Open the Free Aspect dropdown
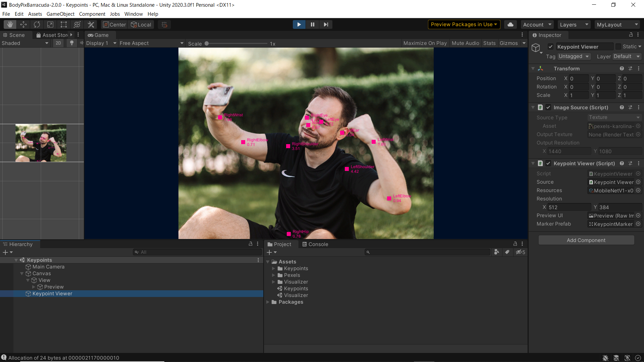This screenshot has height=362, width=644. coord(152,43)
